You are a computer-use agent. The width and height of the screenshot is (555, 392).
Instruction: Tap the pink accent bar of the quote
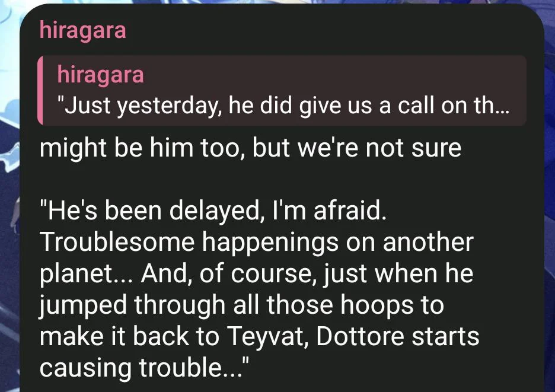(x=40, y=90)
